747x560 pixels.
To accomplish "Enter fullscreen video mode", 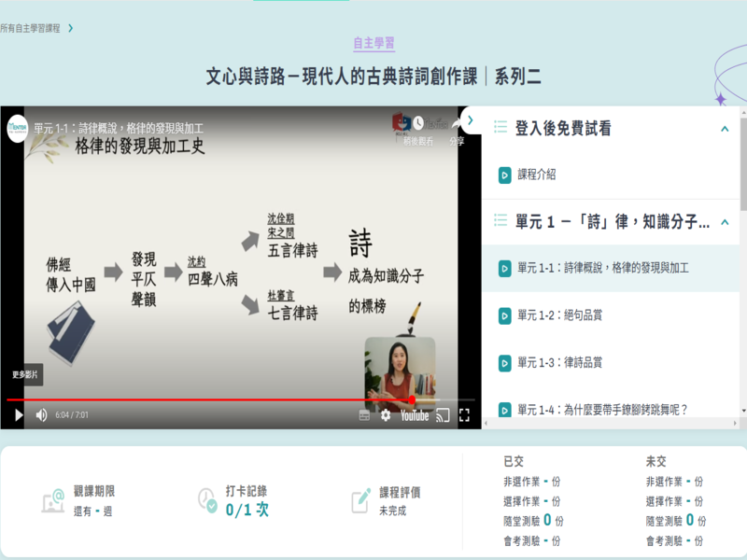I will [464, 415].
